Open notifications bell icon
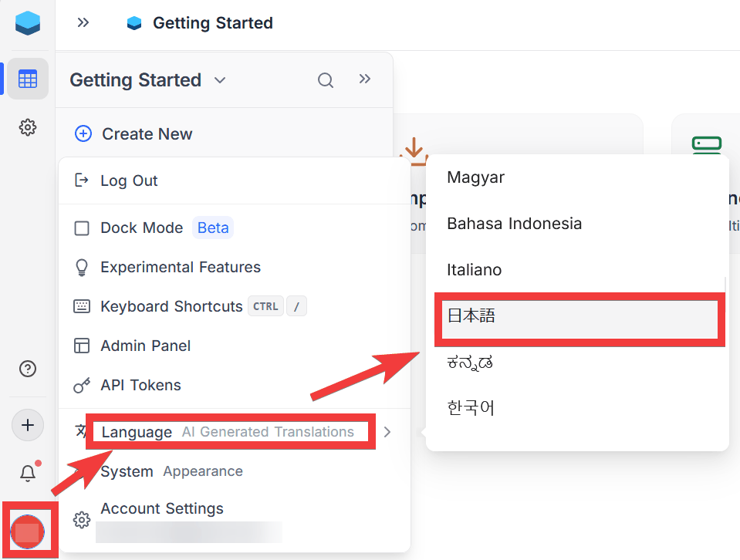 [28, 473]
